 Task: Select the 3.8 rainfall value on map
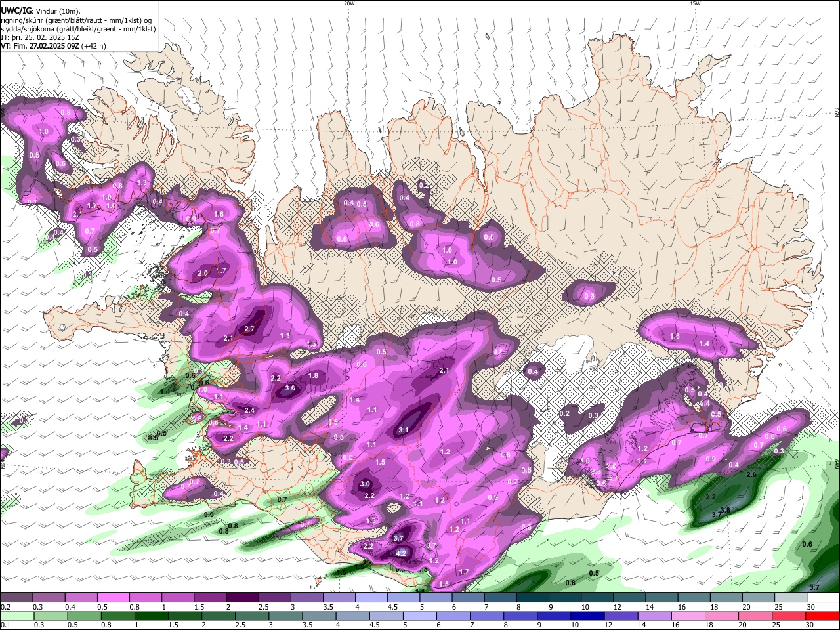point(725,510)
